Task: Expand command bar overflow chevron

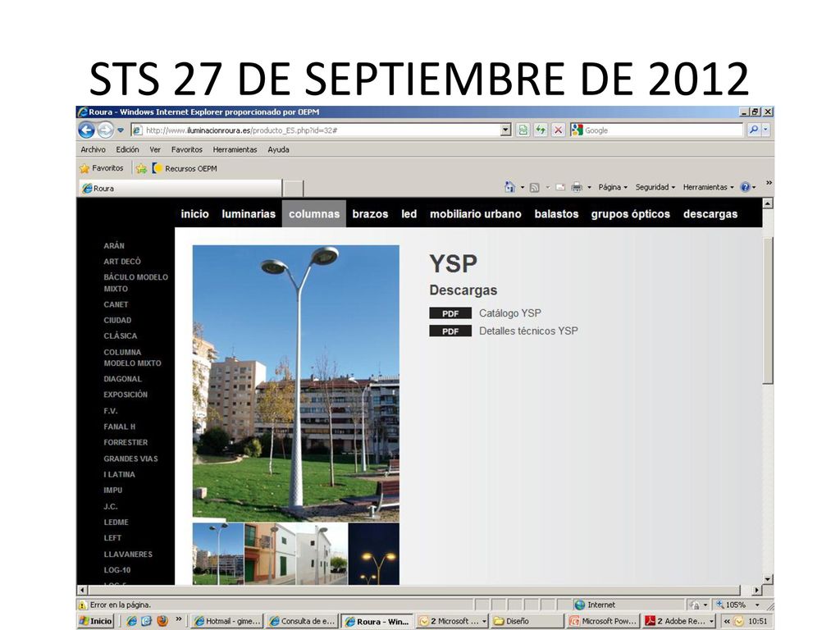Action: coord(769,183)
